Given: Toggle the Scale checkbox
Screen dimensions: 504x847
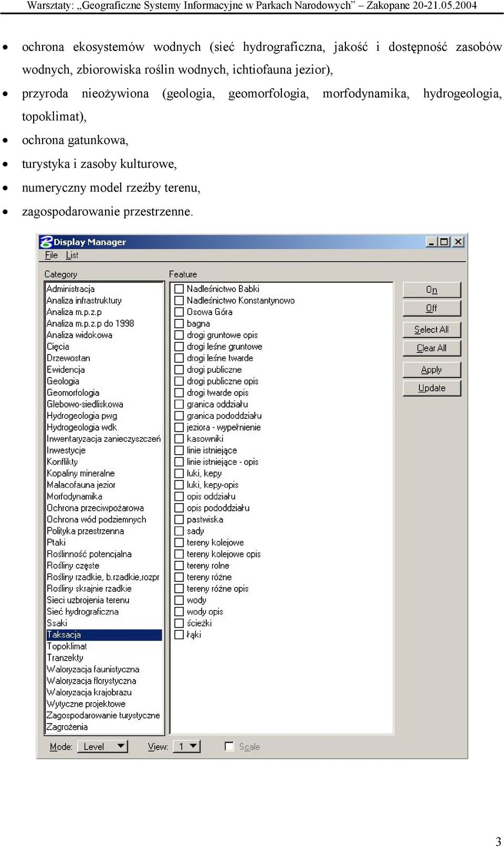Looking at the screenshot, I should (x=229, y=746).
